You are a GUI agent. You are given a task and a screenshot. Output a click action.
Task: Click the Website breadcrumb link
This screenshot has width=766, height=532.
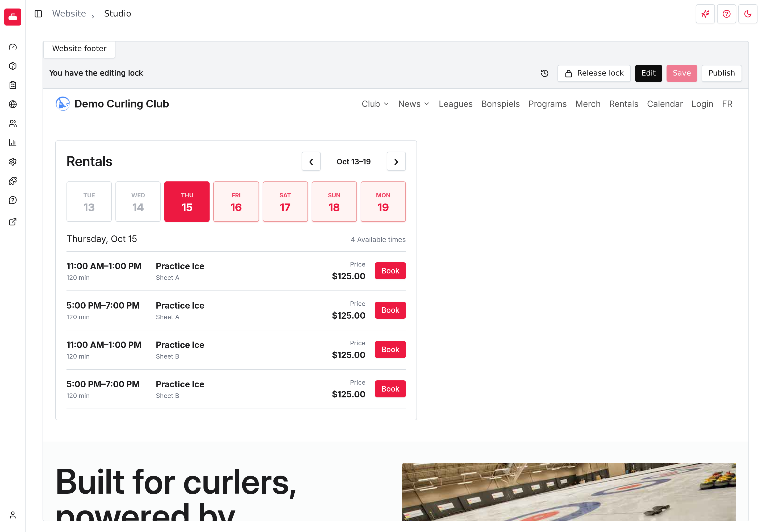[x=69, y=14]
